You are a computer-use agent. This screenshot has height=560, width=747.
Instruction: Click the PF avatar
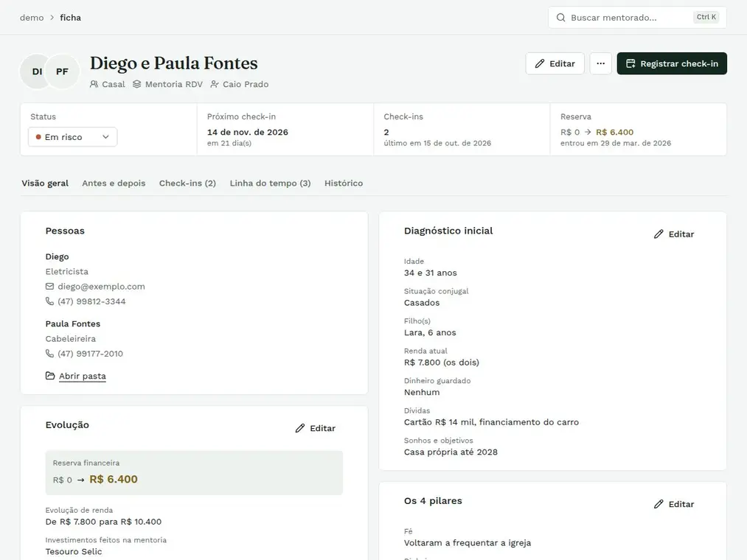(62, 71)
